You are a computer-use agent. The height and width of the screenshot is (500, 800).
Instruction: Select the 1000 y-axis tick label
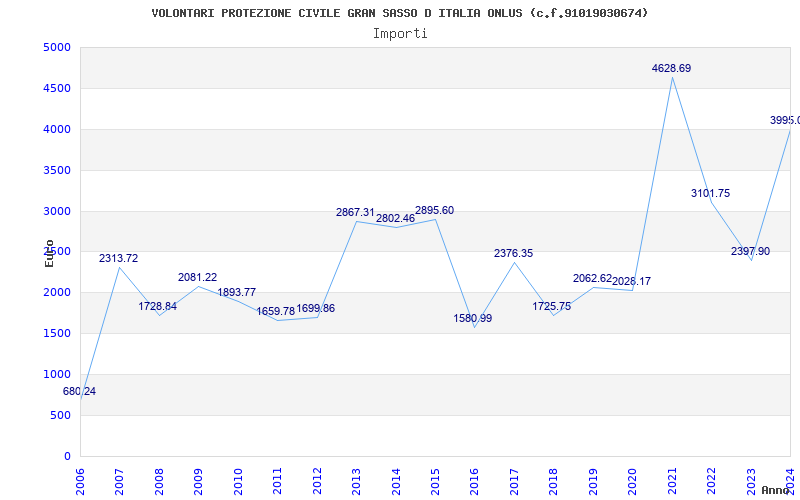(x=57, y=374)
